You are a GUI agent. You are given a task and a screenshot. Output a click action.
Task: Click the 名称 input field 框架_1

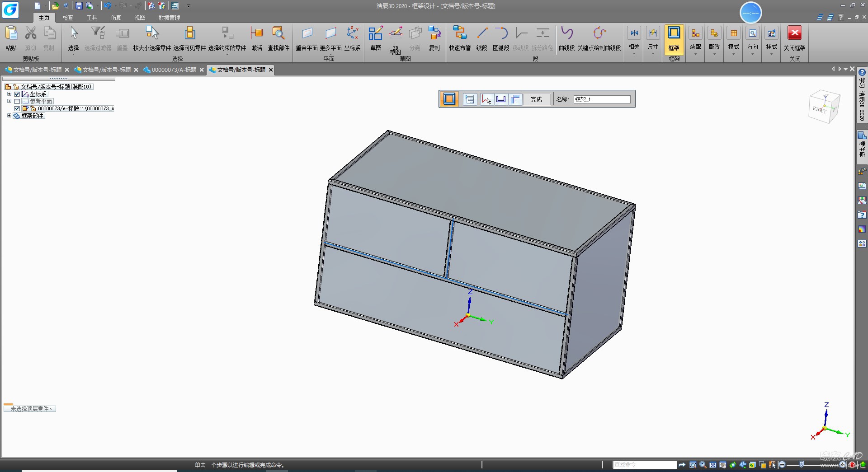602,99
